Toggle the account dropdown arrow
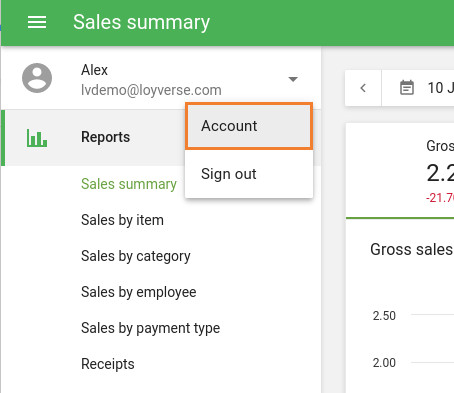The image size is (454, 393). pyautogui.click(x=293, y=79)
